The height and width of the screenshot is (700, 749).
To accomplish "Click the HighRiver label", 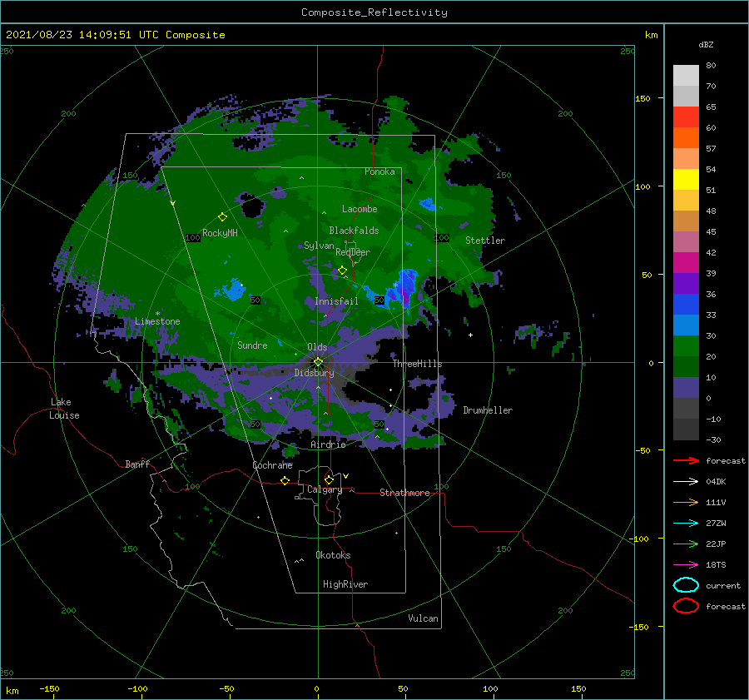I will [x=345, y=584].
